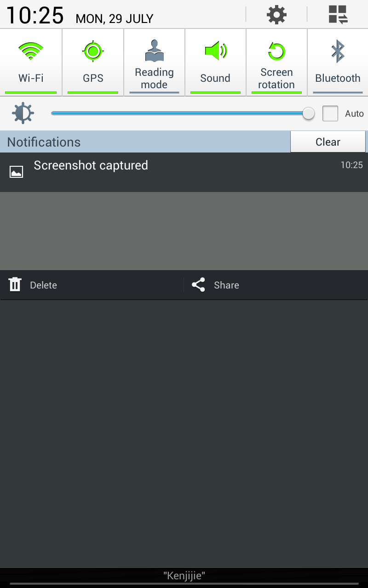Click the share network icon
The width and height of the screenshot is (368, 588).
pyautogui.click(x=198, y=285)
